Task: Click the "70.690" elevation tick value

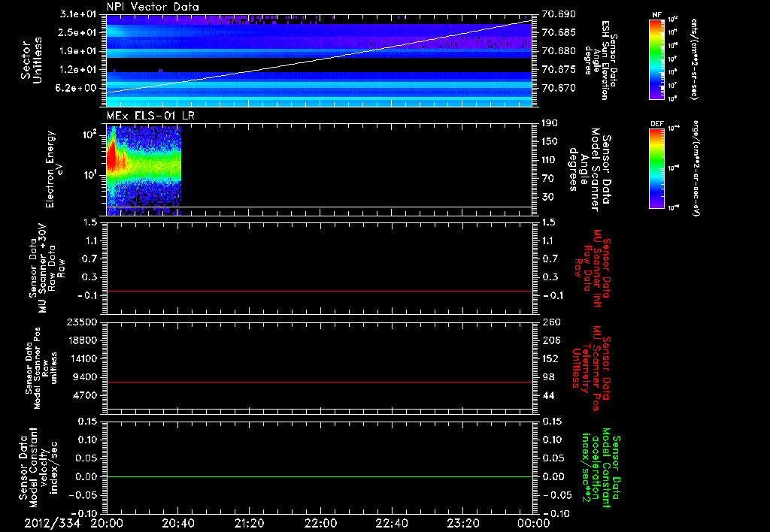Action: 559,14
